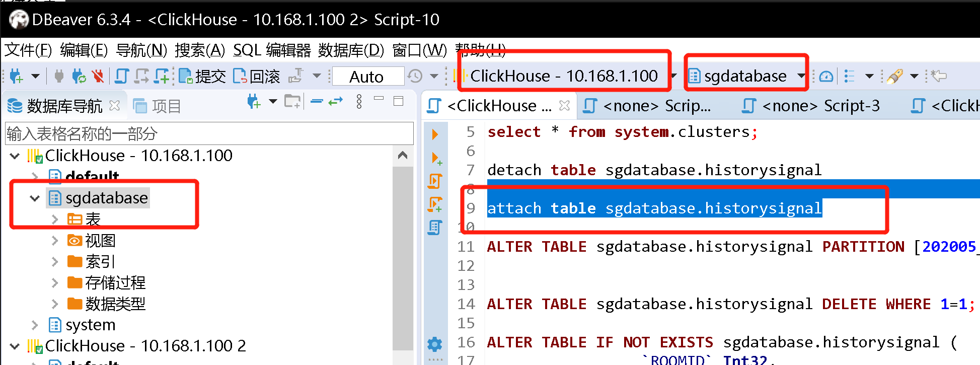Screen dimensions: 980x365
Task: Open dropdown arrow beside navigator new connection icon
Action: click(273, 102)
